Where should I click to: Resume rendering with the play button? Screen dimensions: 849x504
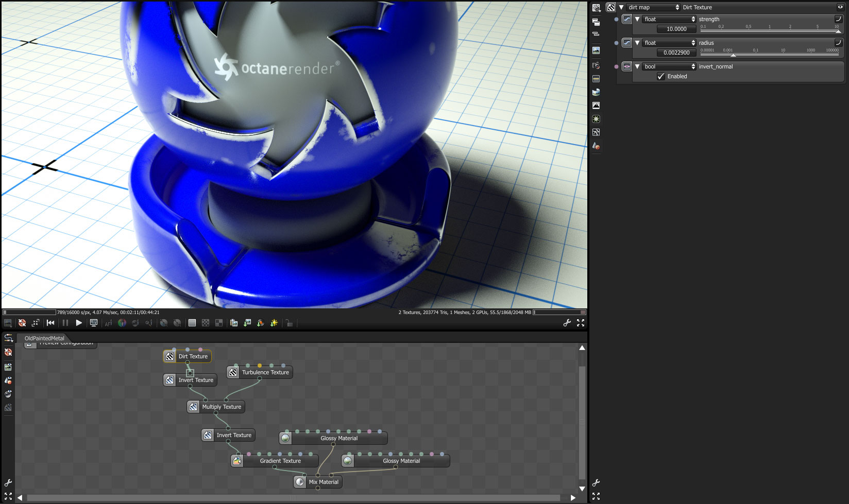pos(79,323)
